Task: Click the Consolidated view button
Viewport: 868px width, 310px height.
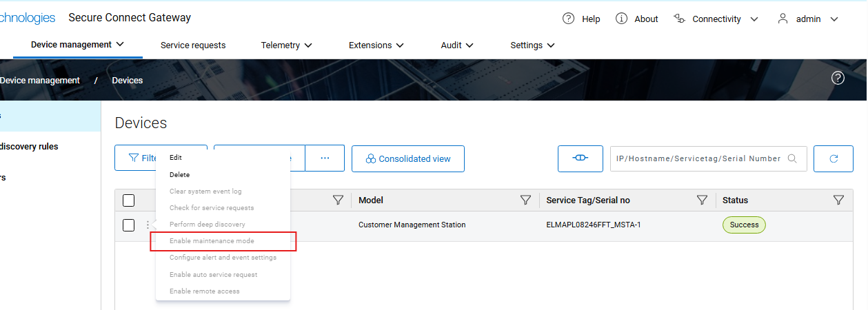Action: (407, 158)
